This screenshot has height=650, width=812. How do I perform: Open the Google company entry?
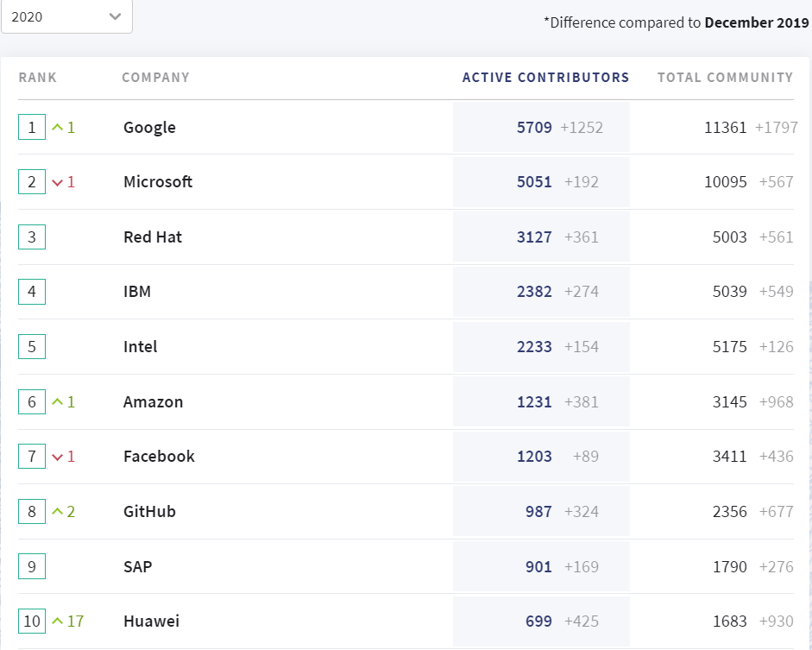click(149, 128)
